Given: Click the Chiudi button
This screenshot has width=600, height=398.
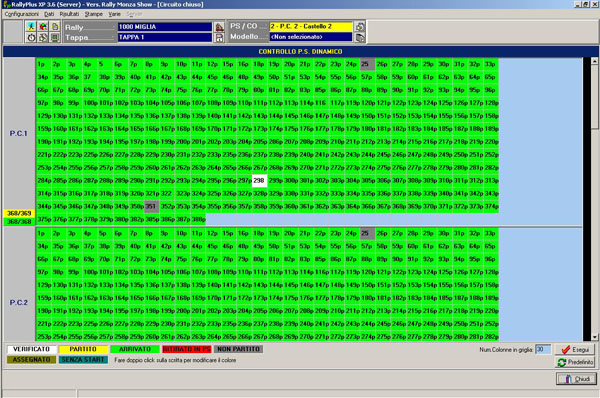Looking at the screenshot, I should (x=576, y=379).
